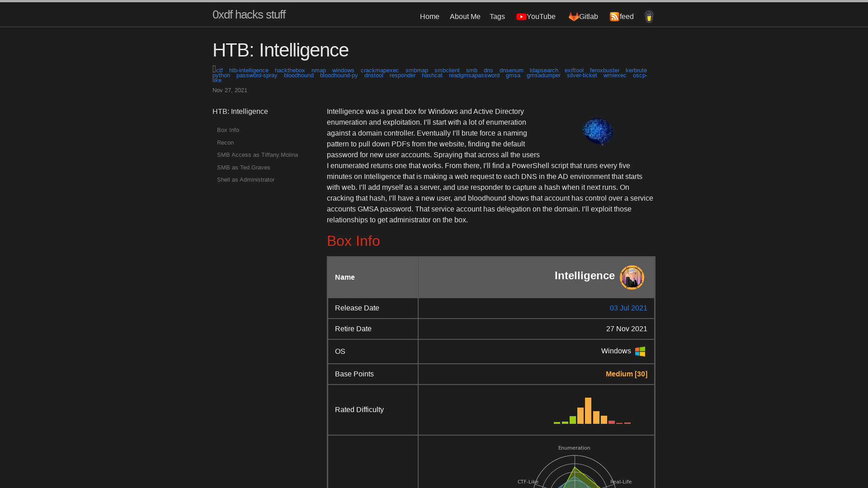Open the smbmap tag

click(417, 70)
